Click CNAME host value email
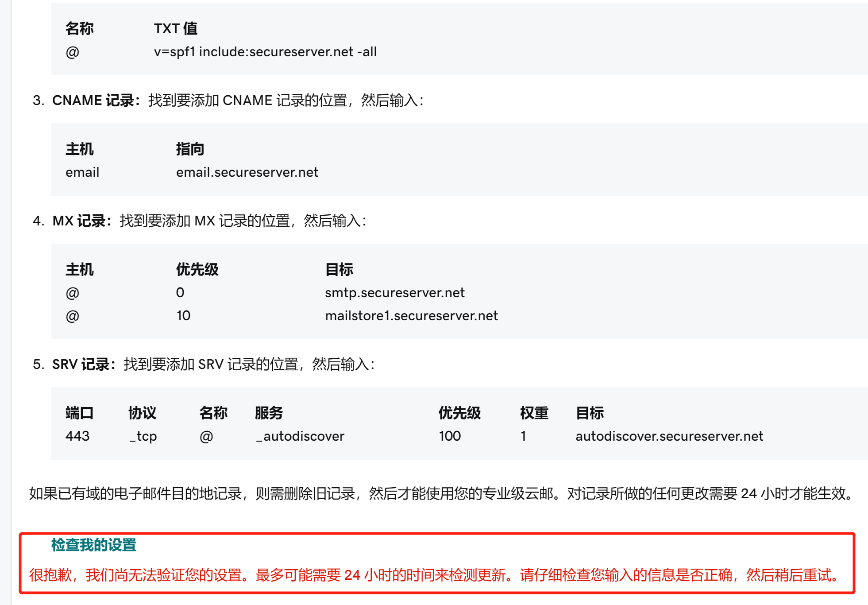 82,172
